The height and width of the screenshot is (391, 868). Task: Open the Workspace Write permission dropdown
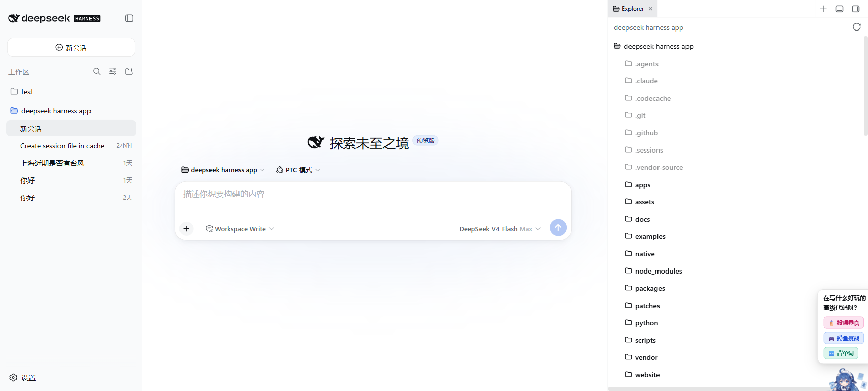click(240, 229)
